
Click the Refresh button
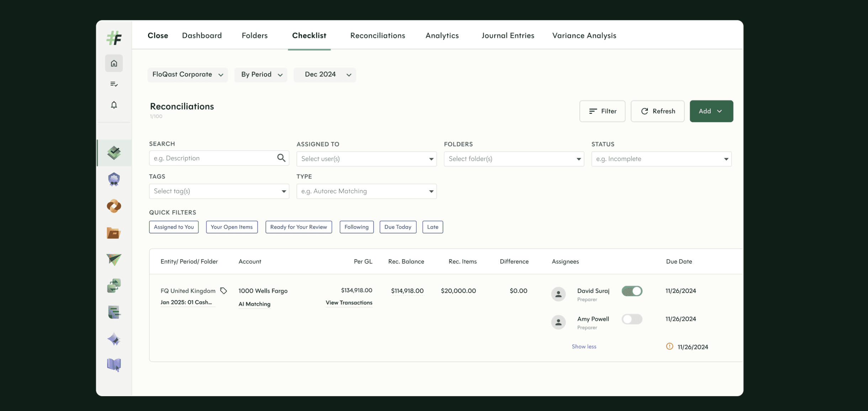point(657,111)
